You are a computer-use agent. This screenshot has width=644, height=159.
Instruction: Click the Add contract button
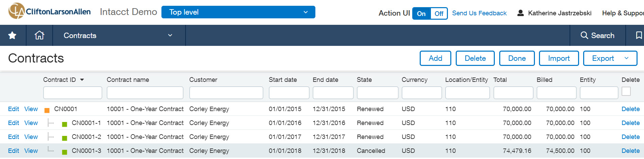435,58
